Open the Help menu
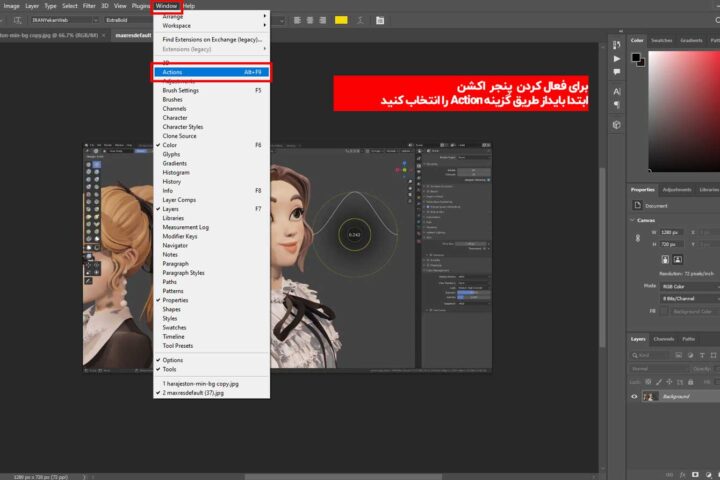Image resolution: width=720 pixels, height=480 pixels. click(189, 6)
